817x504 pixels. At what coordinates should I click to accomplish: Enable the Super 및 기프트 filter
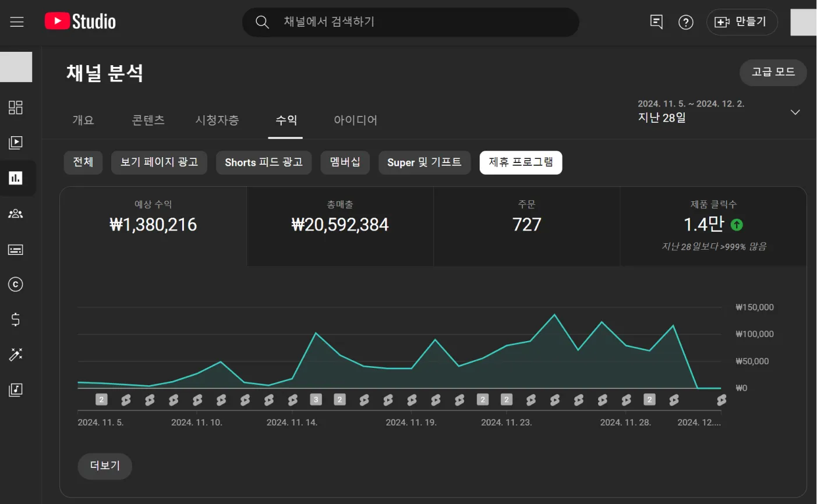[425, 162]
